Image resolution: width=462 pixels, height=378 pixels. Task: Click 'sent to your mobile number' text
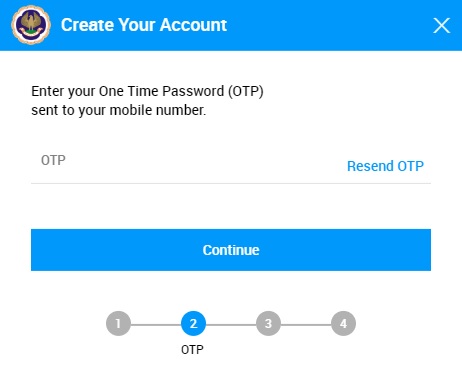pyautogui.click(x=118, y=110)
